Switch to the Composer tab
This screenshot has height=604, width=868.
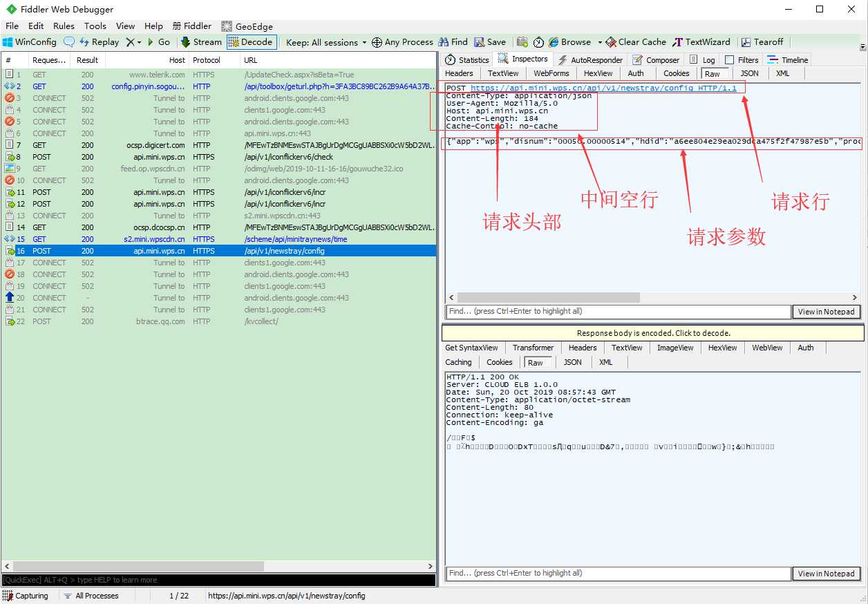click(656, 60)
